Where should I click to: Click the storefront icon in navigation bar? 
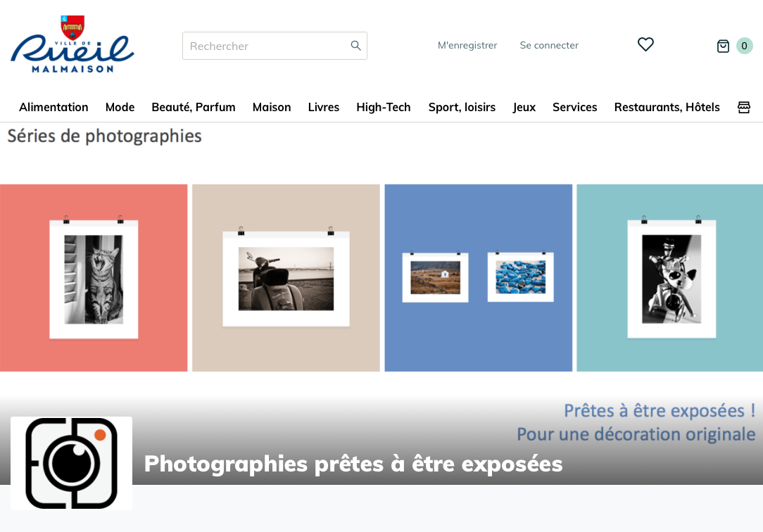click(x=744, y=107)
